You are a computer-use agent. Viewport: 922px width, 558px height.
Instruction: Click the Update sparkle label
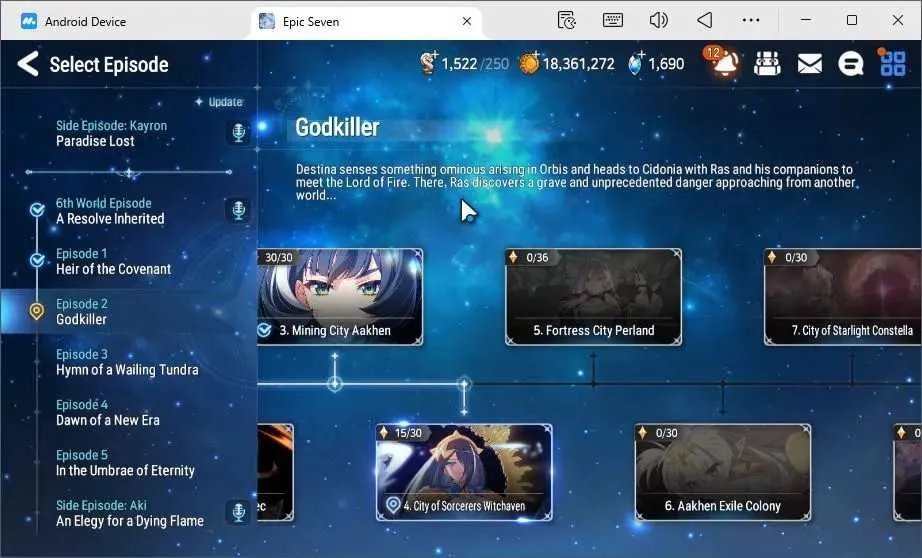coord(219,102)
